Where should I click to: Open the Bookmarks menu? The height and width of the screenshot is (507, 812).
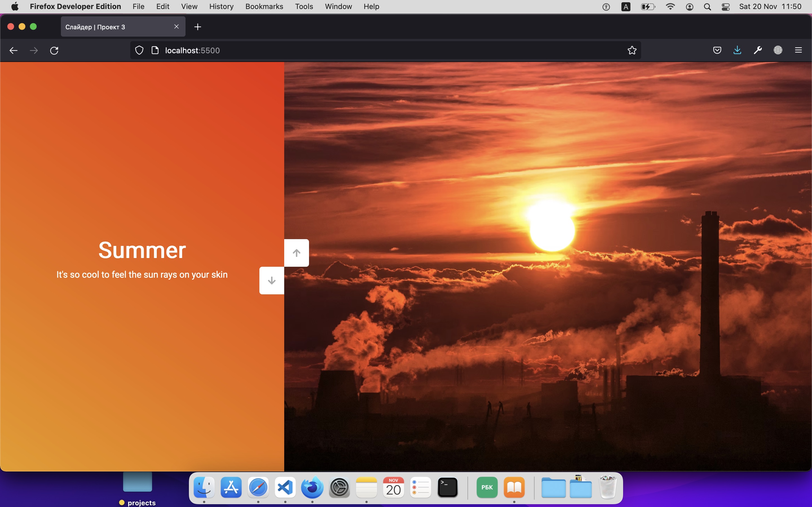[264, 6]
